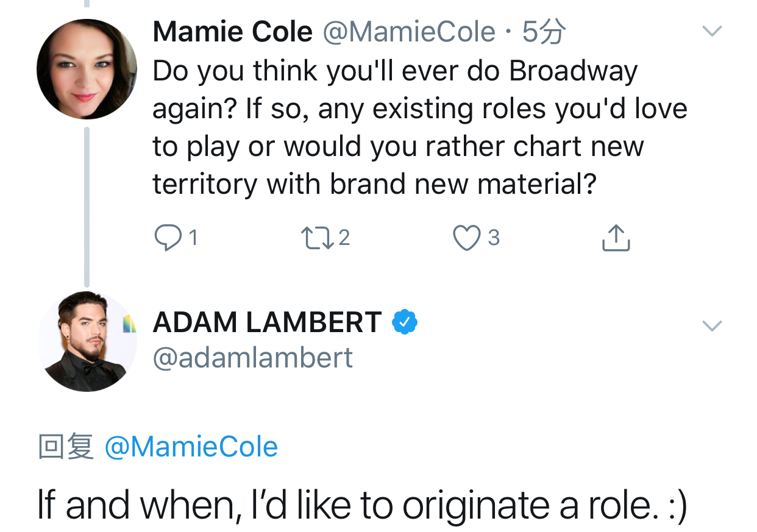757x532 pixels.
Task: Open the Mamie Cole display name
Action: coord(232,32)
